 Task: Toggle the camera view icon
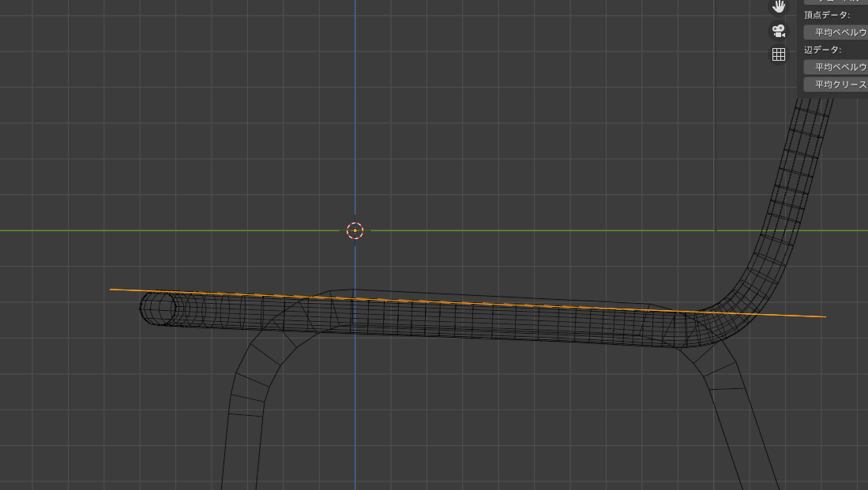[x=779, y=31]
